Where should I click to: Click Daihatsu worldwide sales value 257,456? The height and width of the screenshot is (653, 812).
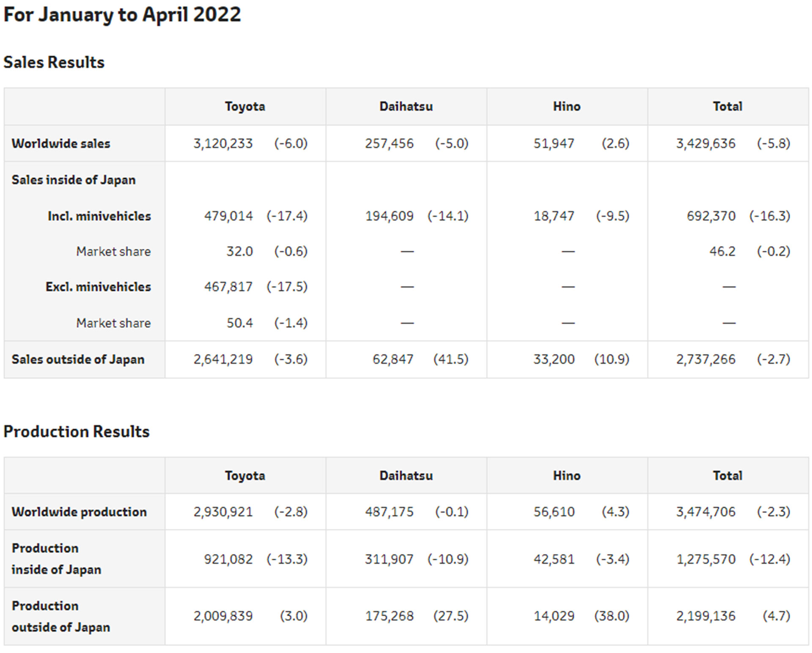(x=389, y=143)
